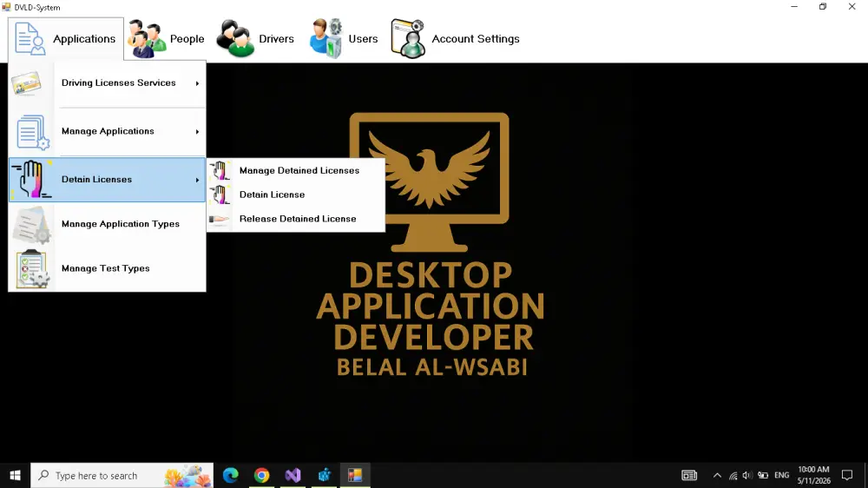Click the Users icon

pos(326,39)
